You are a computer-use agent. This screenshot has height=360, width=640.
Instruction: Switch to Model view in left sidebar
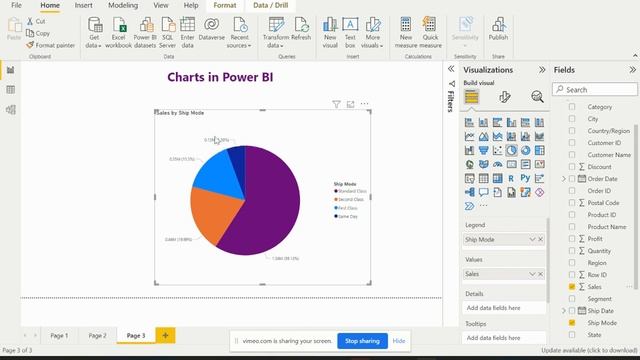(x=11, y=109)
